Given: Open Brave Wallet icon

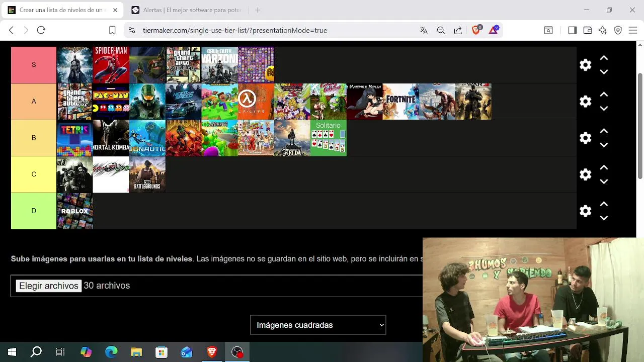Looking at the screenshot, I should (x=587, y=30).
